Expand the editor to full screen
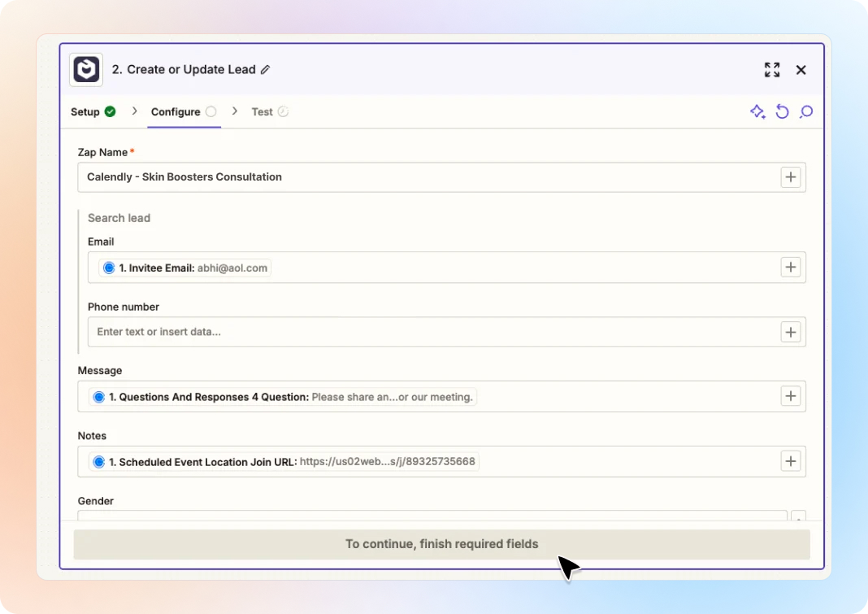The width and height of the screenshot is (868, 614). pyautogui.click(x=771, y=70)
